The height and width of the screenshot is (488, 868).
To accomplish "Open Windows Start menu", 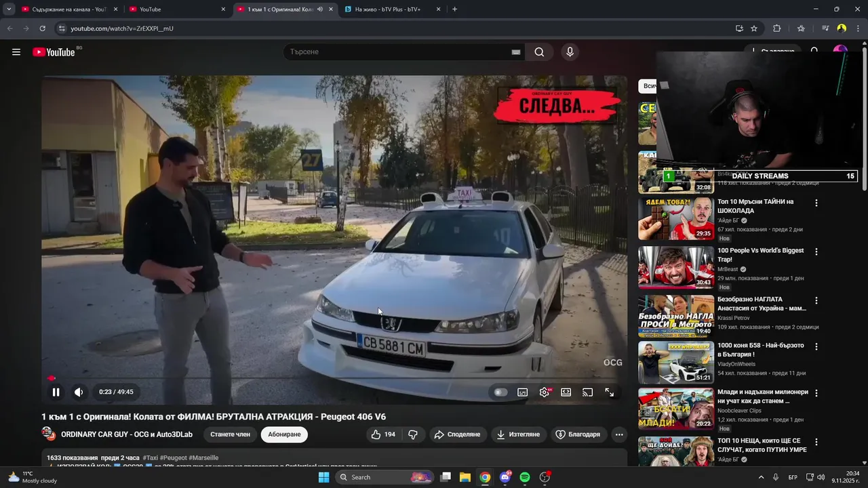I will click(x=324, y=477).
